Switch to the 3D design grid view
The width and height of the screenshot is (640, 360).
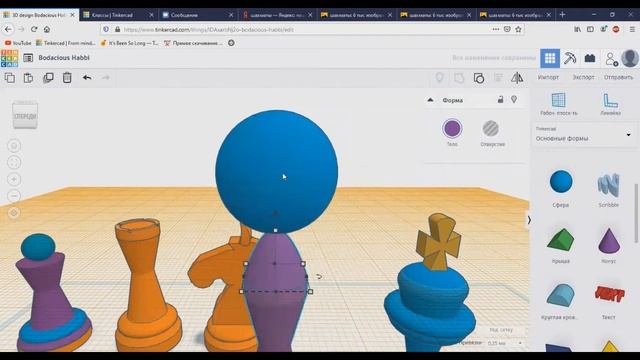click(x=550, y=58)
